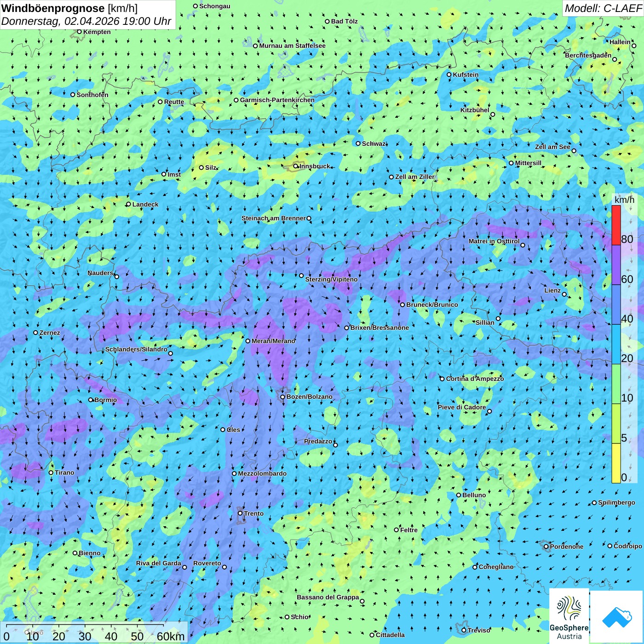Click the 'km/h' legend unit label

624,200
